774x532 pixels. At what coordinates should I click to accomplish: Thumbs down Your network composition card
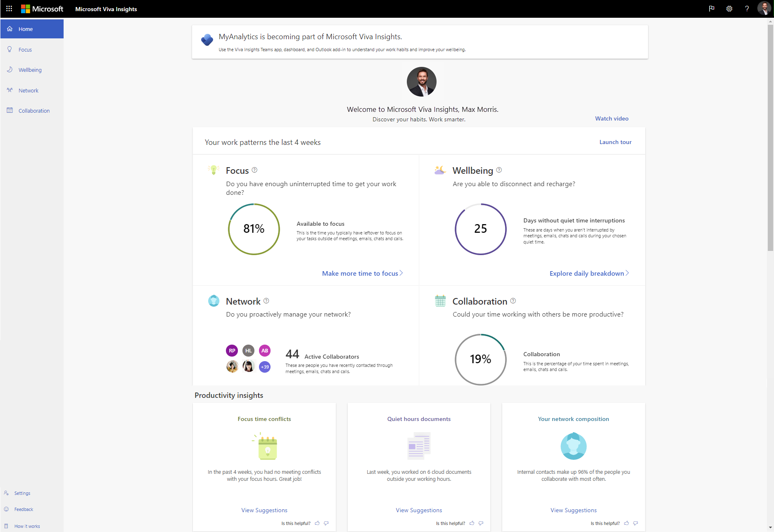[636, 523]
